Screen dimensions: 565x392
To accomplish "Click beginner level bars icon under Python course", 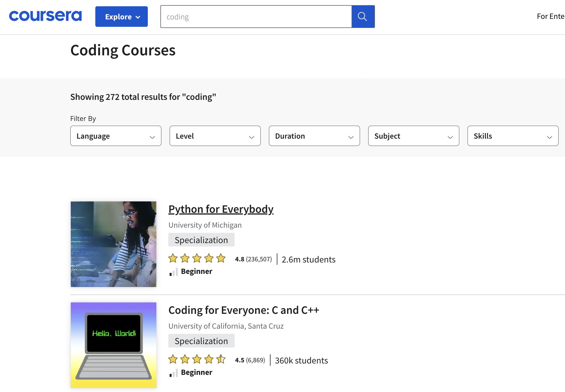I will tap(173, 272).
